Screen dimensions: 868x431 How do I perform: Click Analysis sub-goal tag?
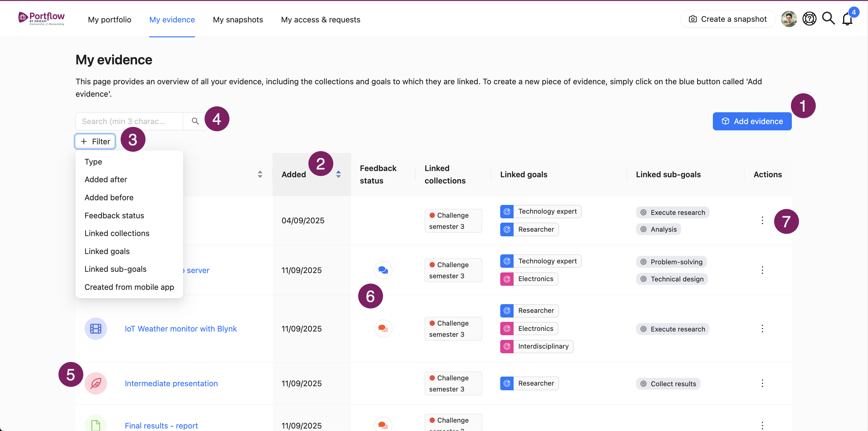[x=658, y=229]
